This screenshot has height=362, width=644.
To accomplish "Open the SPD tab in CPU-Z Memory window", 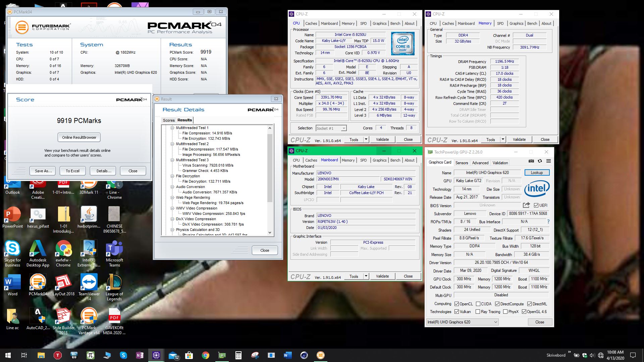I will pyautogui.click(x=500, y=23).
